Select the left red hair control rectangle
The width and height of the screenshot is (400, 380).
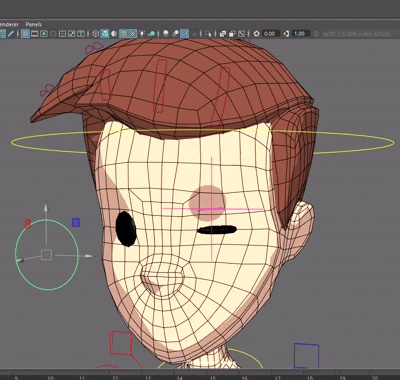tap(105, 85)
